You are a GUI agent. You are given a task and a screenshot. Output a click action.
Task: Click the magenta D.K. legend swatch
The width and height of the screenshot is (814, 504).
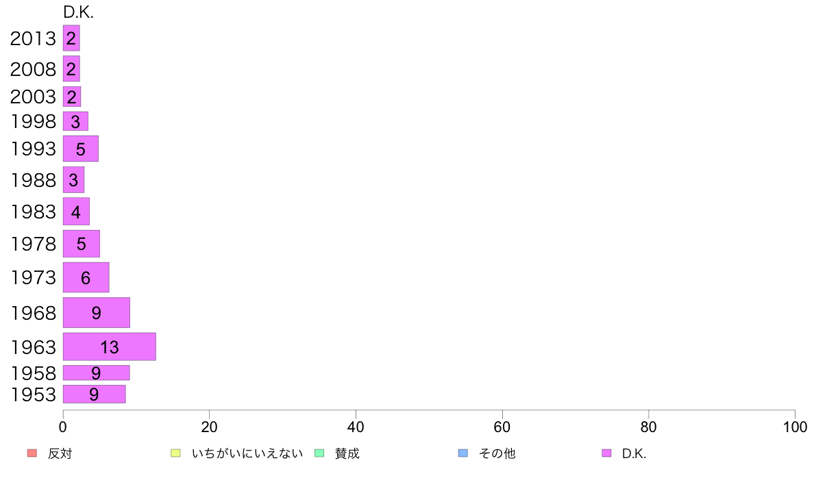pyautogui.click(x=606, y=453)
